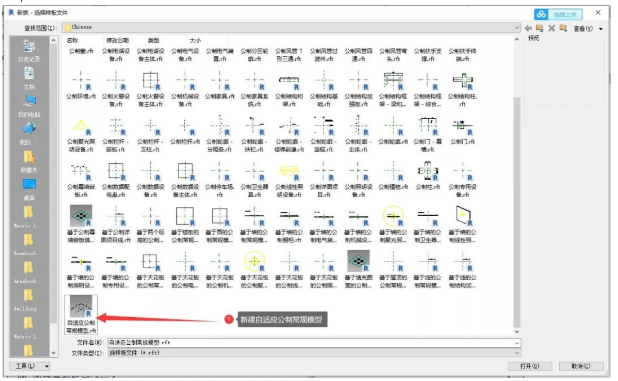618x381 pixels.
Task: Click the 公制窗.rft file name
Action: coord(81,51)
